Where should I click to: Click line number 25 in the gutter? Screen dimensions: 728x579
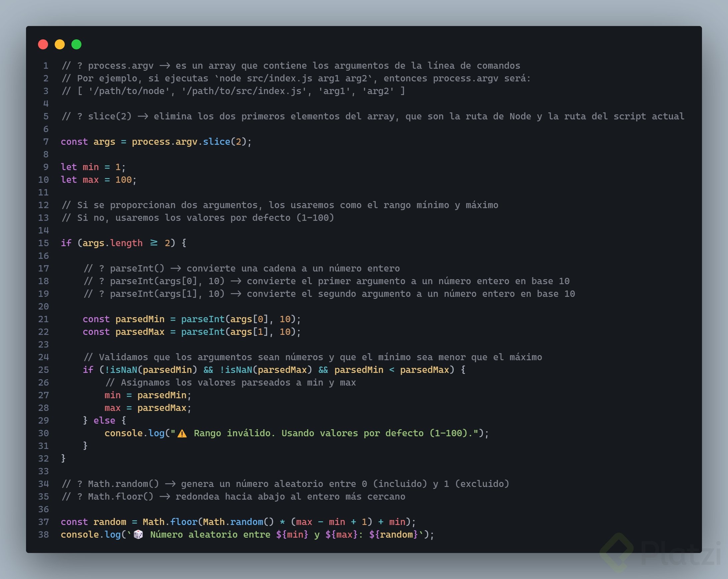(x=43, y=370)
